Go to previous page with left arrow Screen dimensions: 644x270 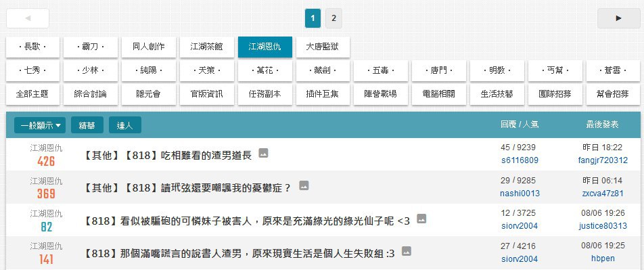click(28, 18)
